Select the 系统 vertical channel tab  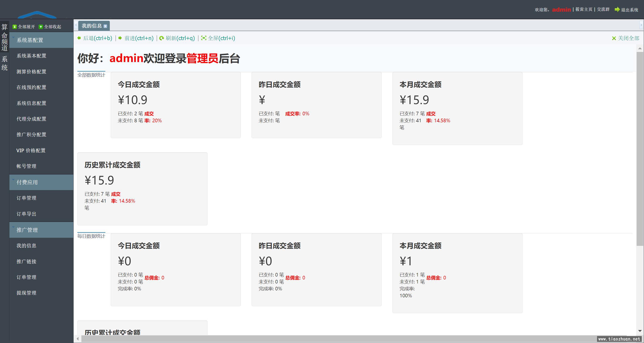(4, 63)
